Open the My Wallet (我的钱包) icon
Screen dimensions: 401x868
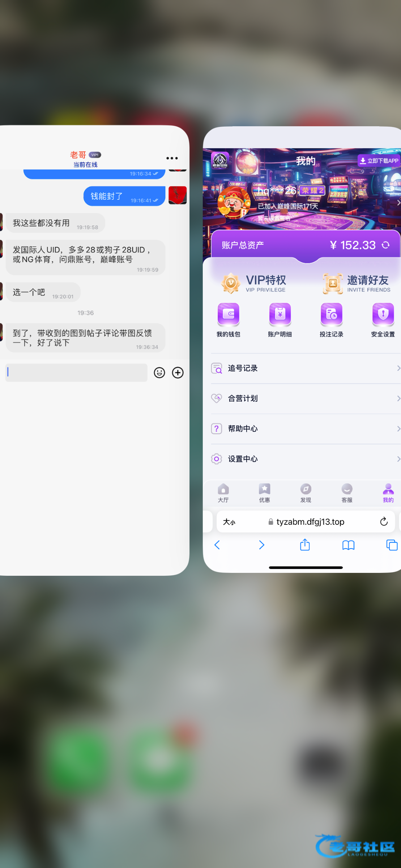[228, 314]
